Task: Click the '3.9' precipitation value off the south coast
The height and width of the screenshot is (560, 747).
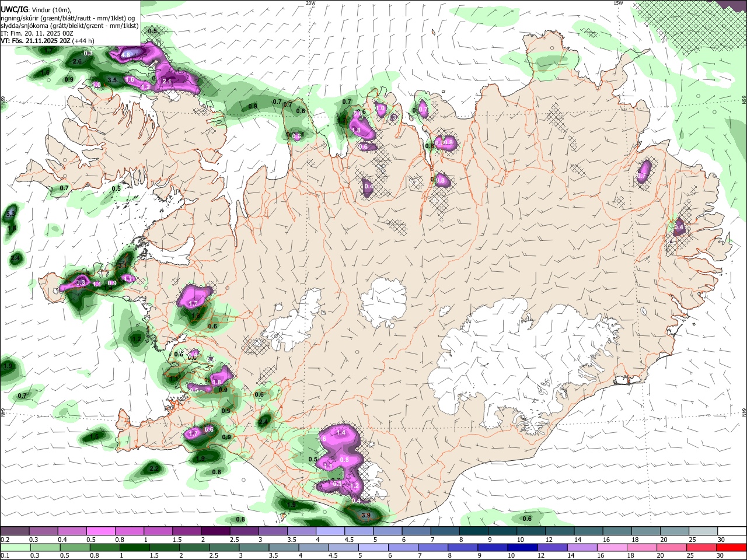Action: coord(366,516)
